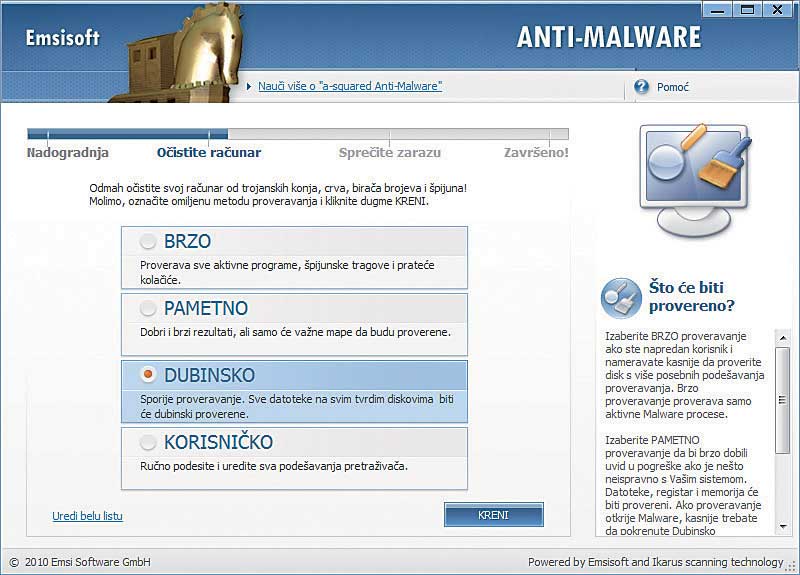Open the 'Nauči više o a-squared Anti-Malware' link
The image size is (800, 575).
[x=350, y=86]
